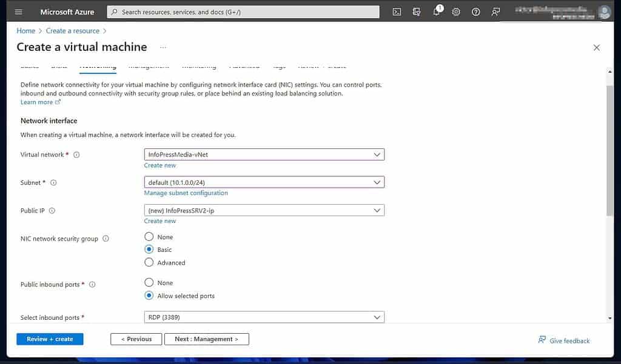621x364 pixels.
Task: Click the magnifier icon in search box
Action: tap(115, 12)
